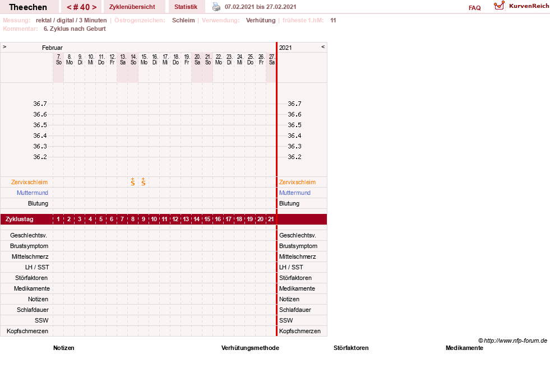
Task: Click the left 'Mittelschmerz' row label
Action: click(x=30, y=257)
